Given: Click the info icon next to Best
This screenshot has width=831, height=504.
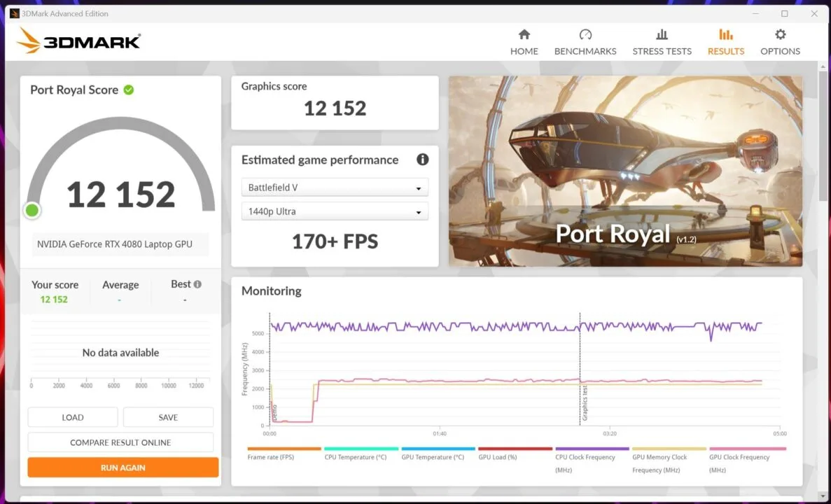Looking at the screenshot, I should click(197, 284).
